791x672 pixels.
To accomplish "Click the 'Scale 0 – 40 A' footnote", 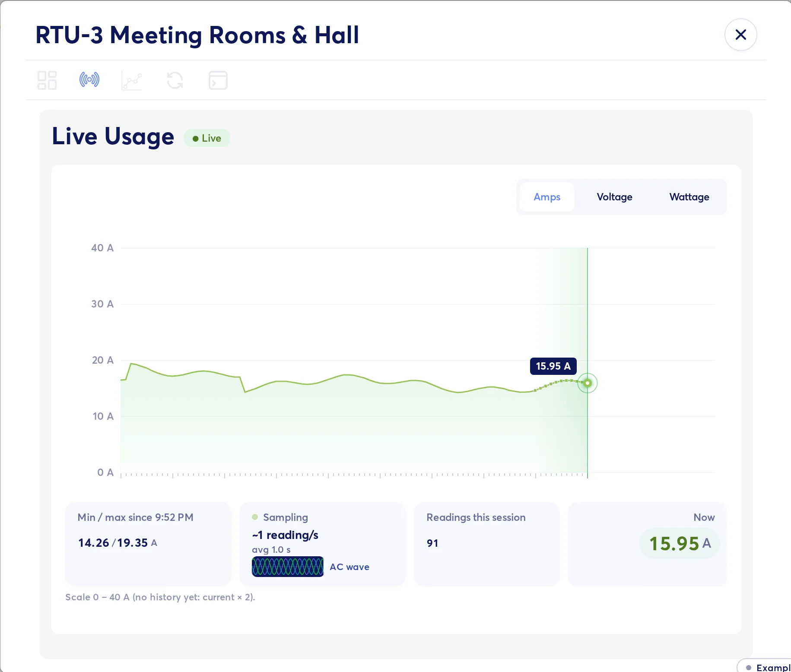I will (160, 597).
